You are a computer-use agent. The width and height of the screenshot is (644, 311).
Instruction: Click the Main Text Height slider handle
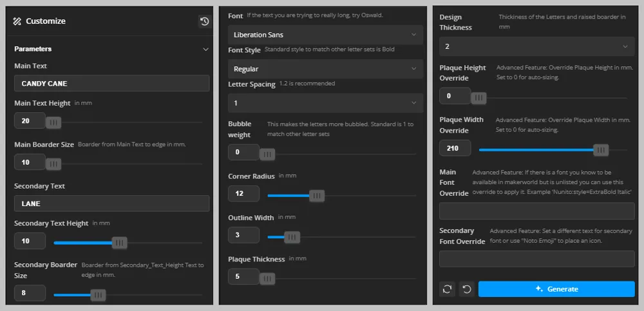coord(53,122)
